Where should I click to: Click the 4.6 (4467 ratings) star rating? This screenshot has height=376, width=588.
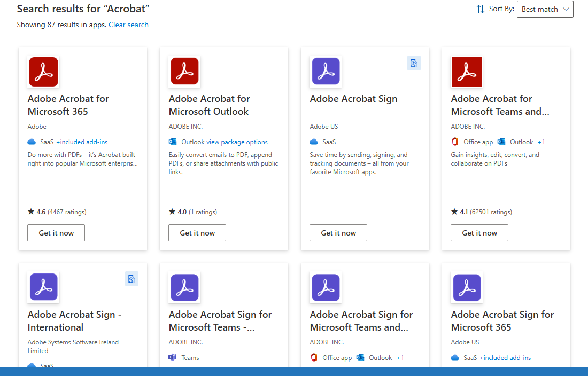(x=57, y=212)
